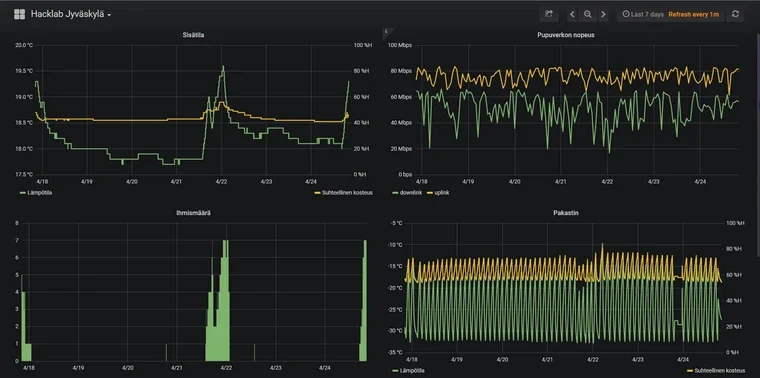This screenshot has width=760, height=378.
Task: Click the 17.5 °C axis label in Sisätila
Action: point(23,174)
